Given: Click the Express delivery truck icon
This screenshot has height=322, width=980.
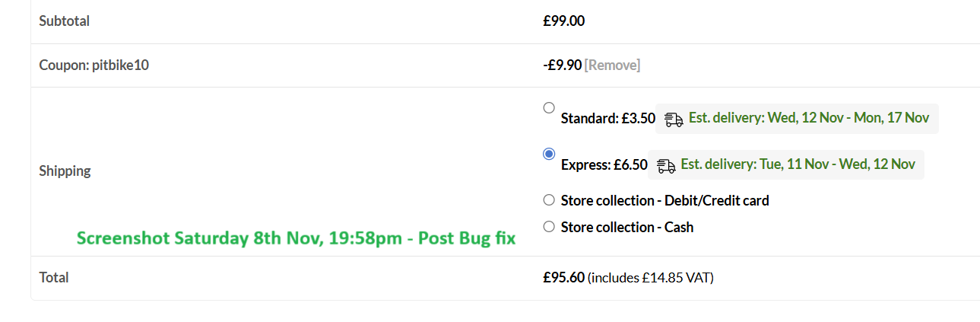Looking at the screenshot, I should (666, 166).
